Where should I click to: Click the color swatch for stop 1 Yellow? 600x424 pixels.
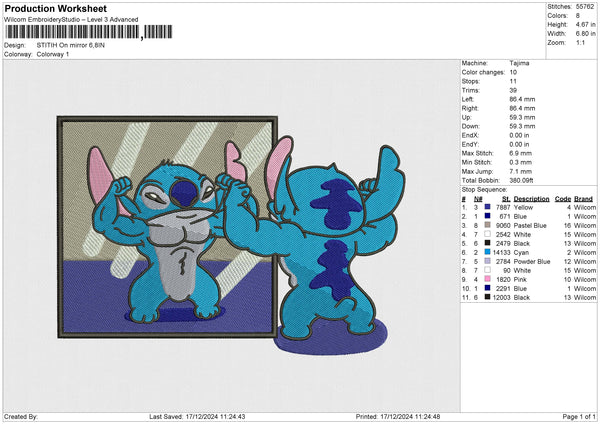tap(488, 207)
